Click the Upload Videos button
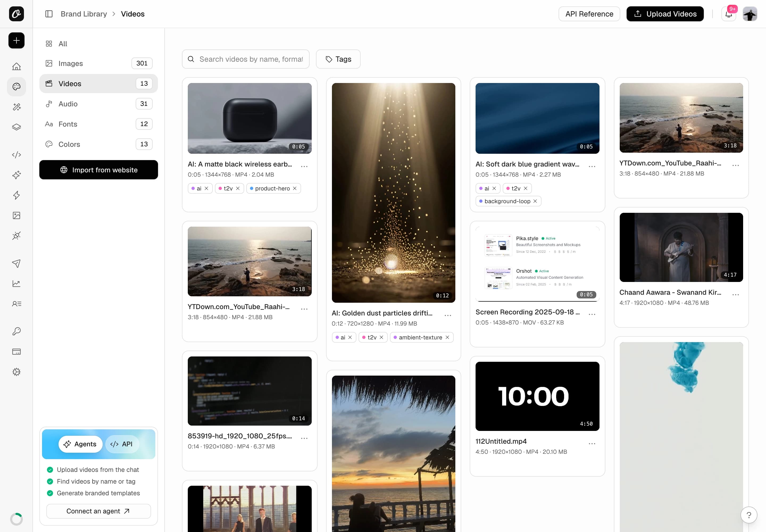Image resolution: width=766 pixels, height=532 pixels. 665,14
